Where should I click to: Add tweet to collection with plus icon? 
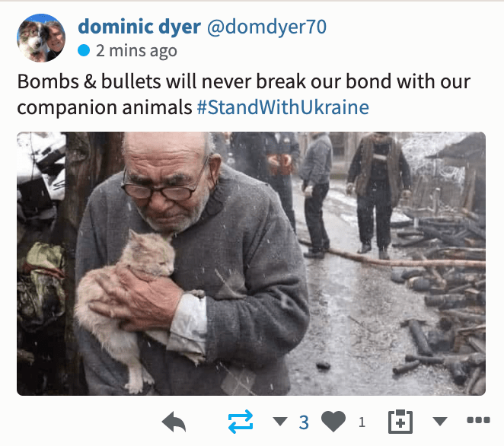[x=400, y=422]
